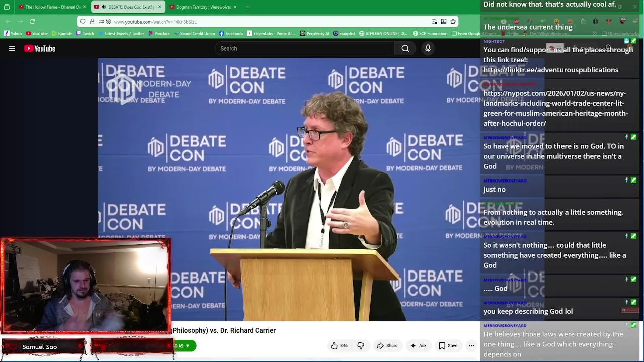Screen dimensions: 644x362
Task: Open the craigslist bookmark
Action: (344, 34)
